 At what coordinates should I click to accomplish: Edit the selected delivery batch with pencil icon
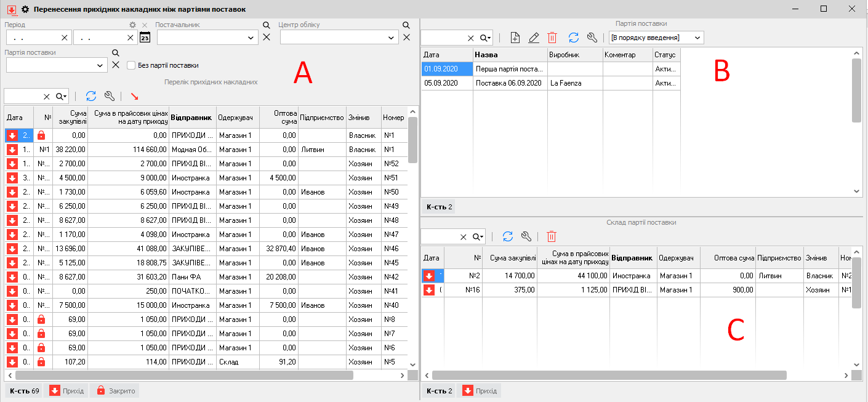pos(534,38)
